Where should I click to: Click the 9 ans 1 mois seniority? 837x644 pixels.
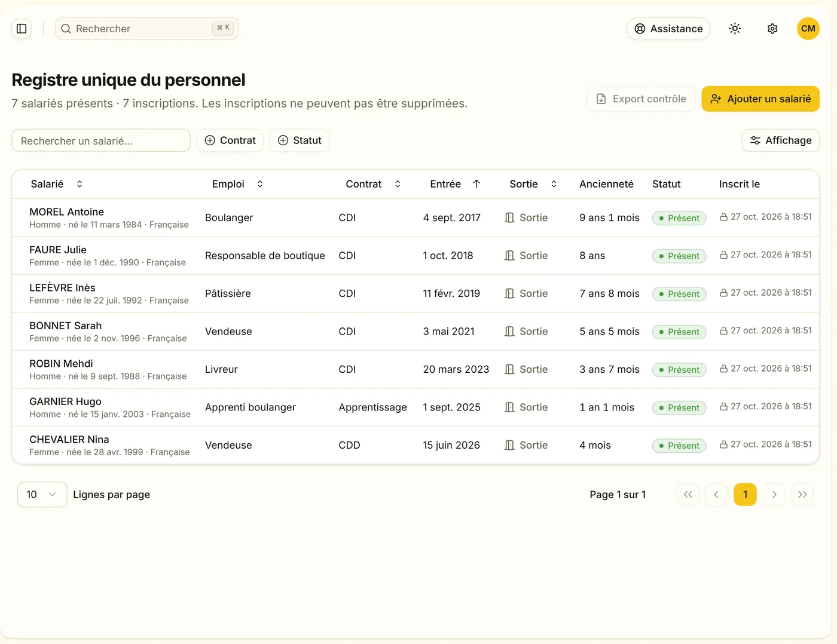click(x=609, y=217)
